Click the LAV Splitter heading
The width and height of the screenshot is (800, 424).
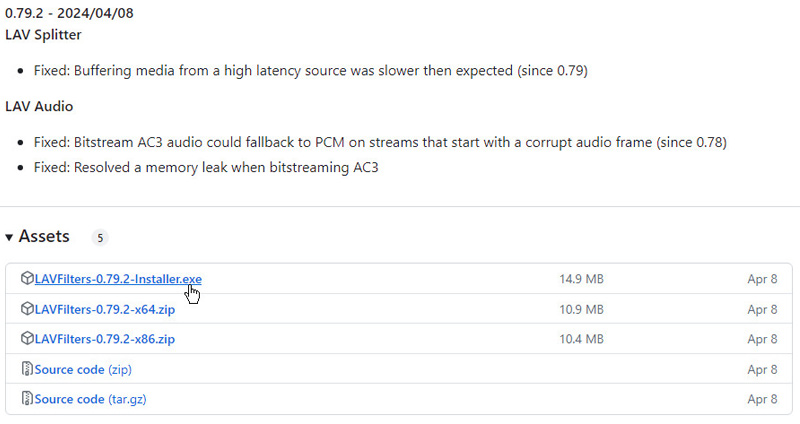tap(43, 35)
